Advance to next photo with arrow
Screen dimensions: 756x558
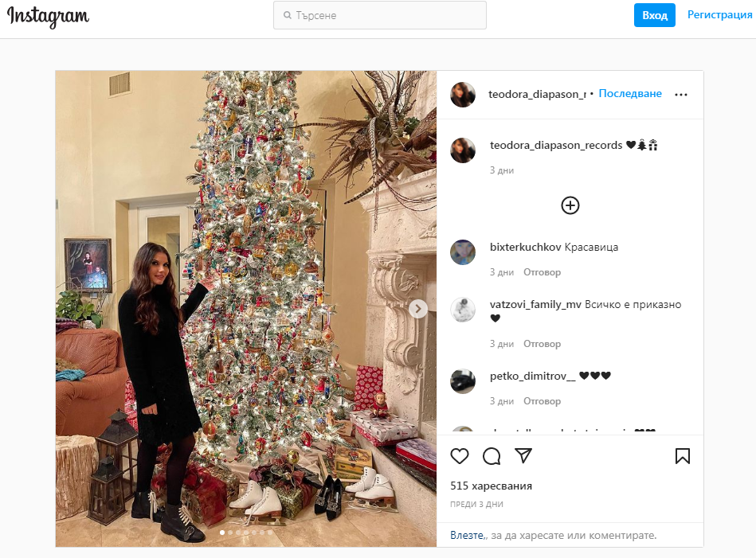(x=418, y=309)
